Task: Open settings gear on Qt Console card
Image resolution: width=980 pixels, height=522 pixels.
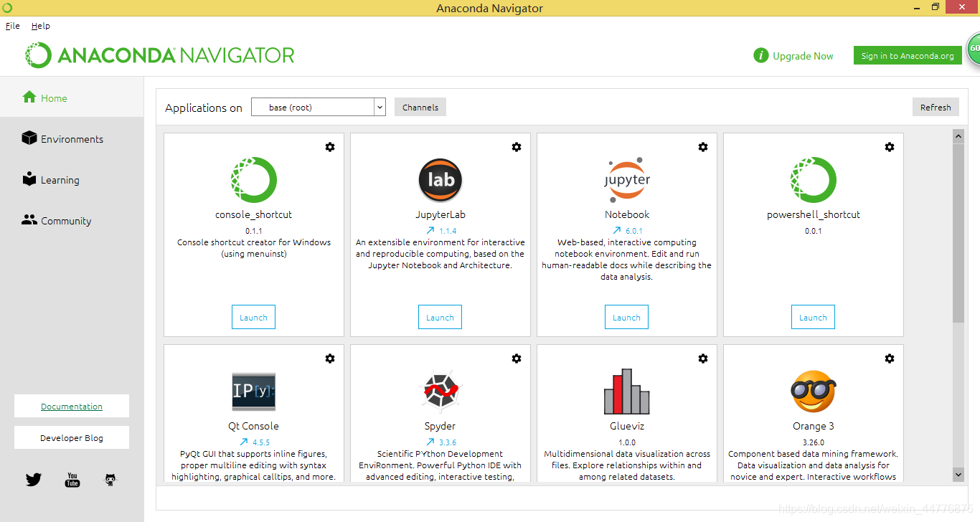Action: click(330, 359)
